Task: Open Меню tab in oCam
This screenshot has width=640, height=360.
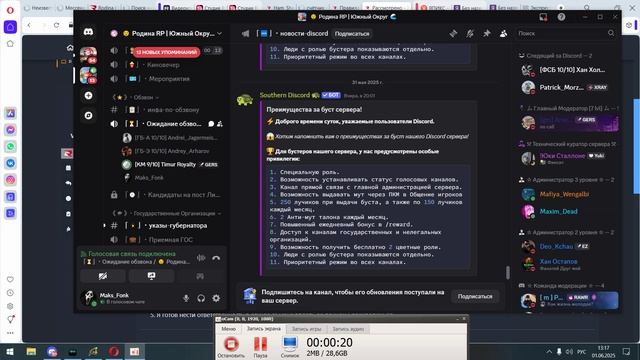Action: [229, 329]
